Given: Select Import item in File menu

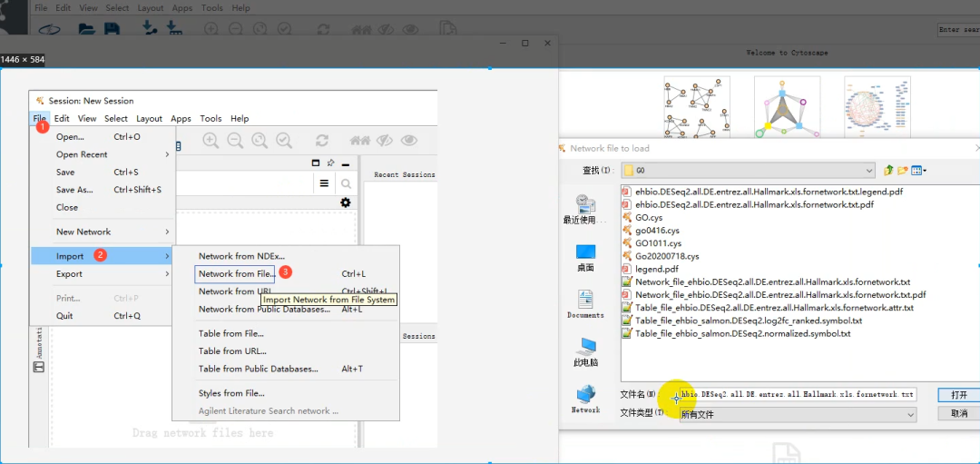Looking at the screenshot, I should 103,256.
